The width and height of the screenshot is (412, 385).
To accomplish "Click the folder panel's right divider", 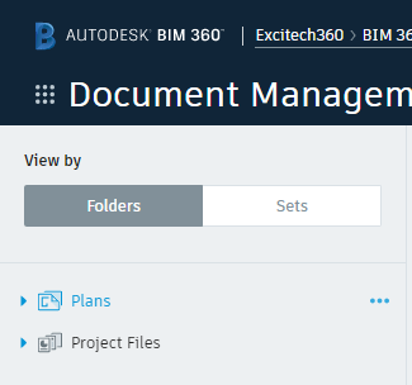I will coord(406,255).
